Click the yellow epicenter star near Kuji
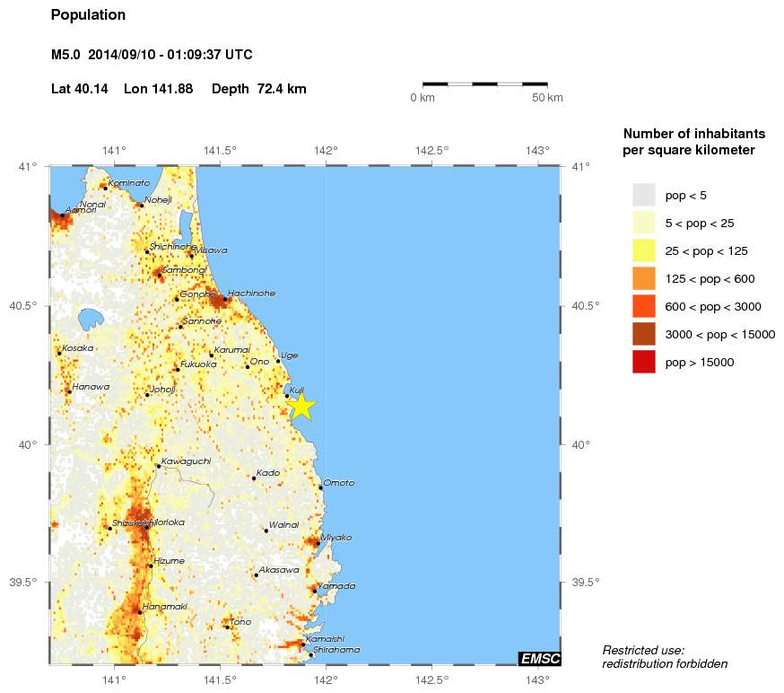 pyautogui.click(x=301, y=406)
